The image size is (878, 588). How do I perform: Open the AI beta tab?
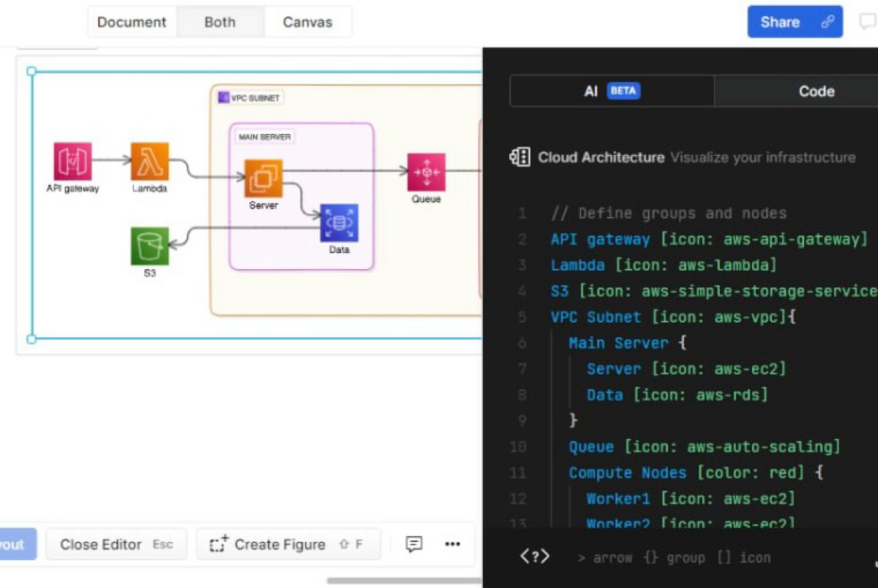tap(612, 91)
